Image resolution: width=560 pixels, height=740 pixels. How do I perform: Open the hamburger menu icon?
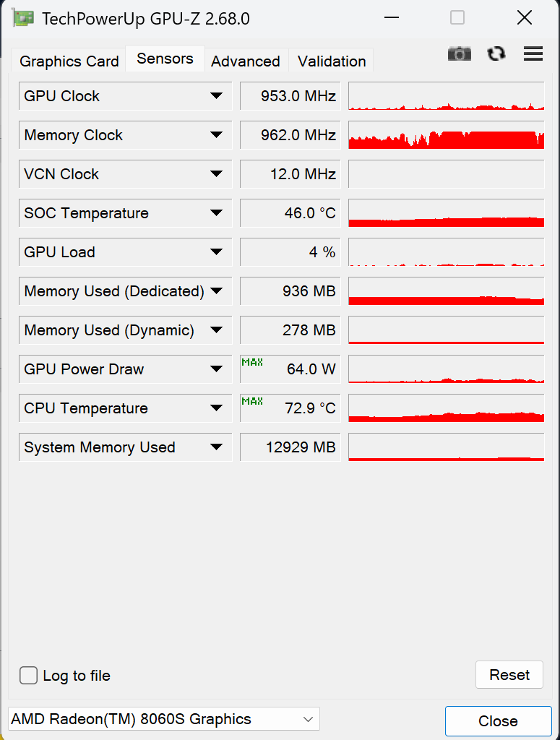[533, 53]
